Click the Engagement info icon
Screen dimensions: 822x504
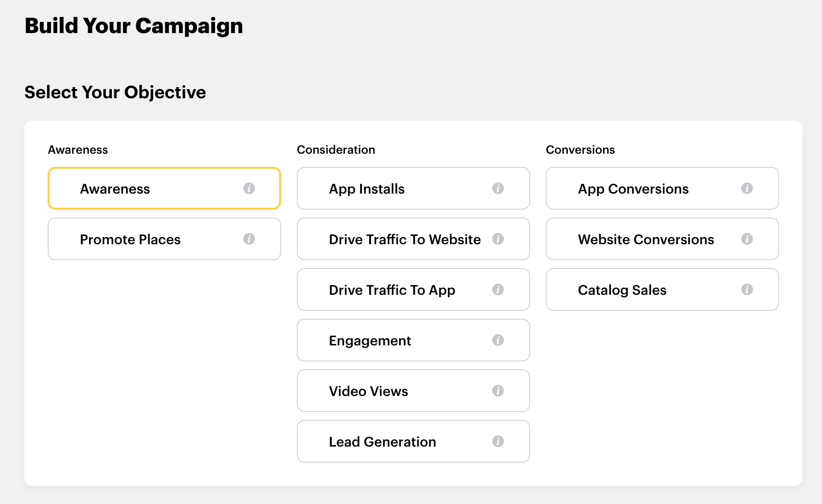click(x=498, y=340)
